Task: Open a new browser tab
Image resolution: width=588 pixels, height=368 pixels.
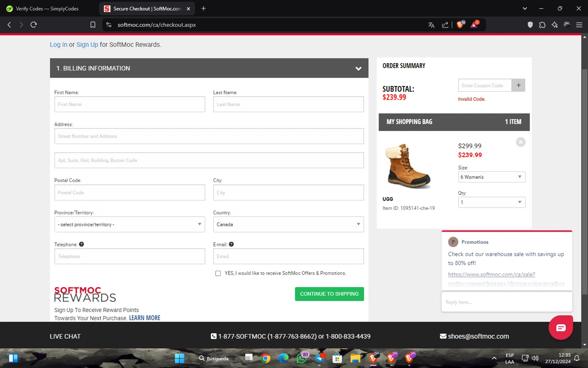Action: tap(203, 8)
